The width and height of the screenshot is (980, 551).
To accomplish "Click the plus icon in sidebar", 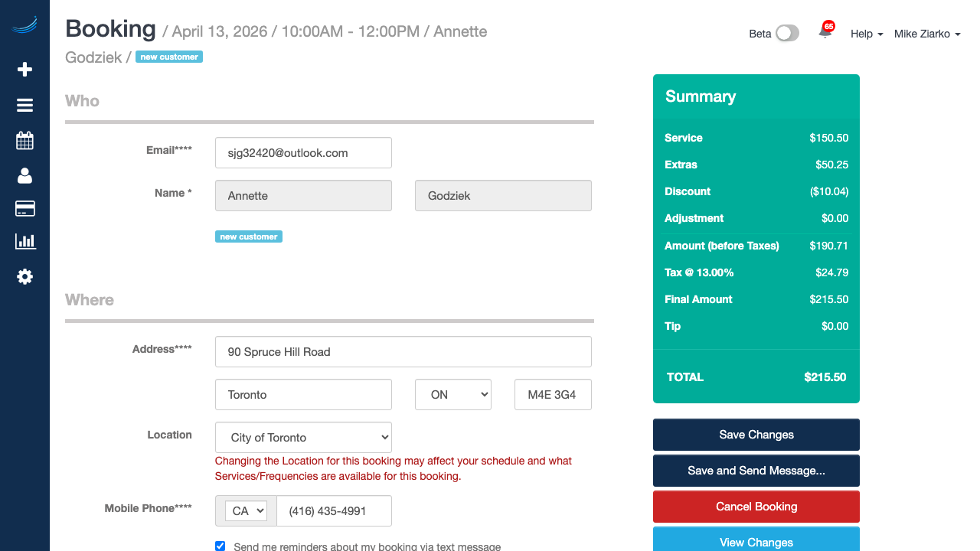I will click(x=24, y=70).
